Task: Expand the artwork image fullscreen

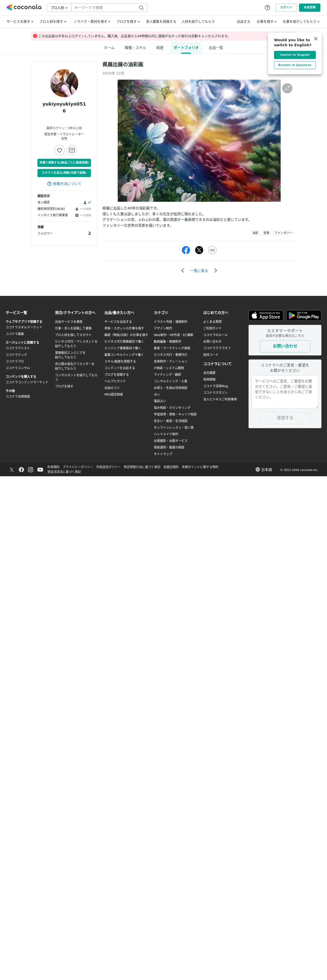Action: tap(287, 88)
